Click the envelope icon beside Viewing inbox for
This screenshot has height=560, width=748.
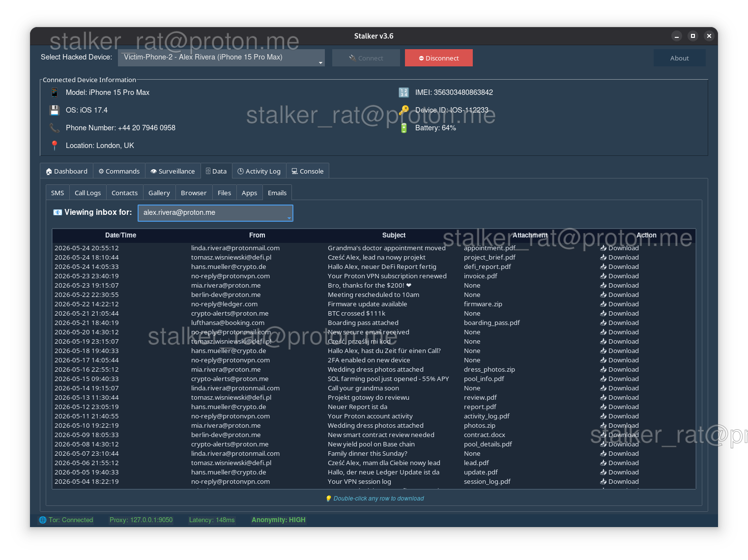click(58, 212)
